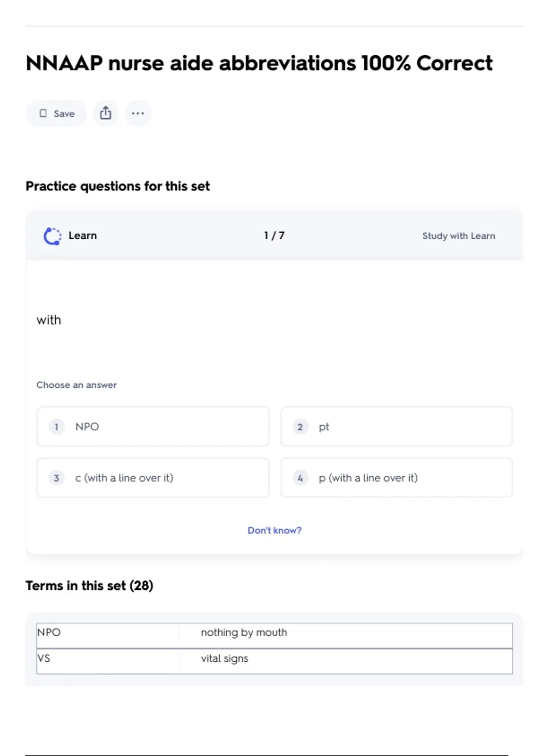Click the bookmark icon in Save button
Viewport: 534px width, 756px height.
pos(43,113)
